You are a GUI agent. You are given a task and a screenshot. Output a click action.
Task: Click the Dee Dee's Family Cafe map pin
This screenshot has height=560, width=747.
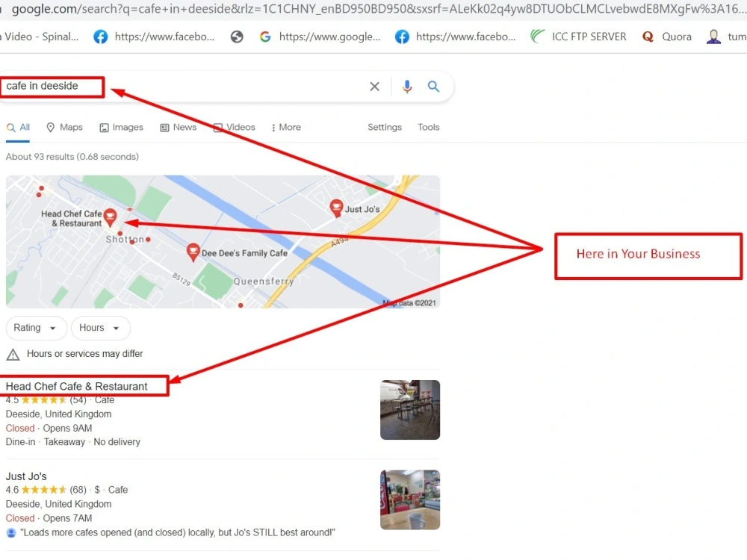pos(193,252)
